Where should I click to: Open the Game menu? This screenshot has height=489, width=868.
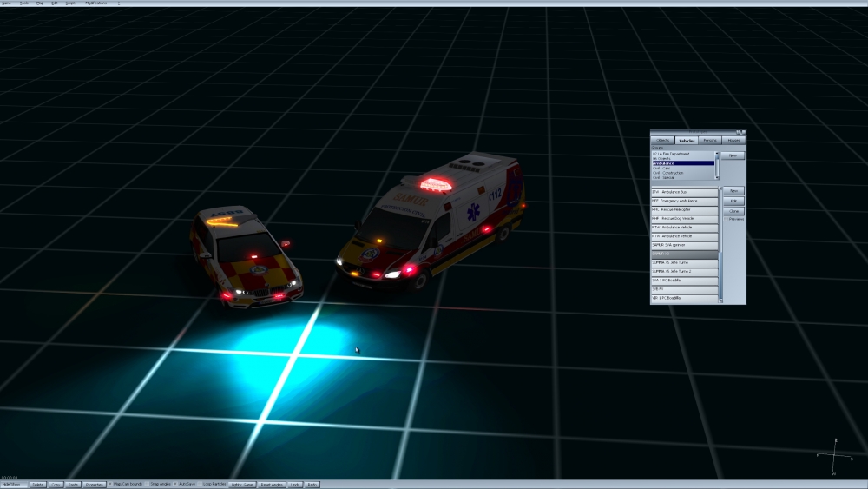tap(6, 3)
